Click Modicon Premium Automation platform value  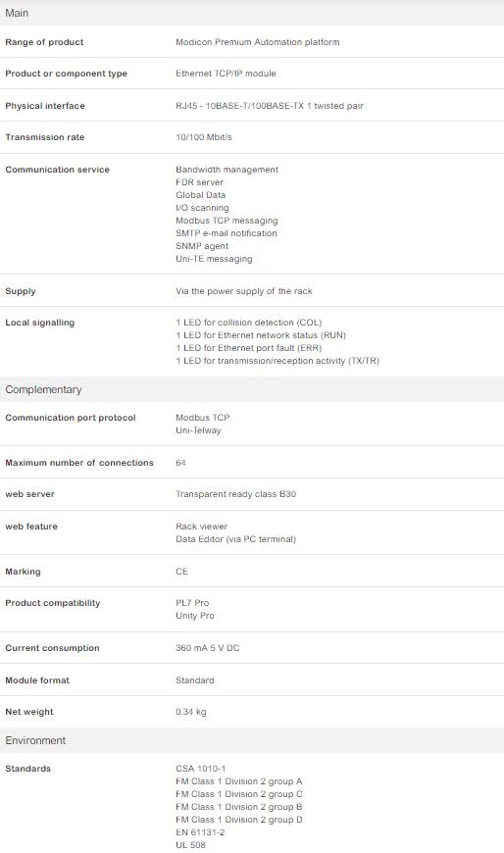click(258, 42)
